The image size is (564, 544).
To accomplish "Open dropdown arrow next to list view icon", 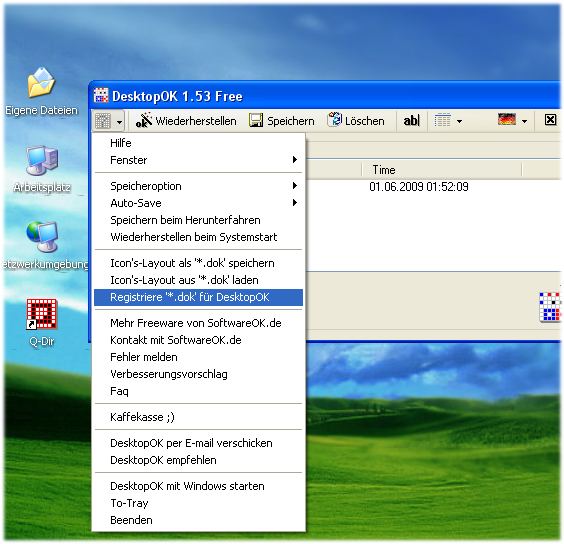I will pyautogui.click(x=459, y=122).
